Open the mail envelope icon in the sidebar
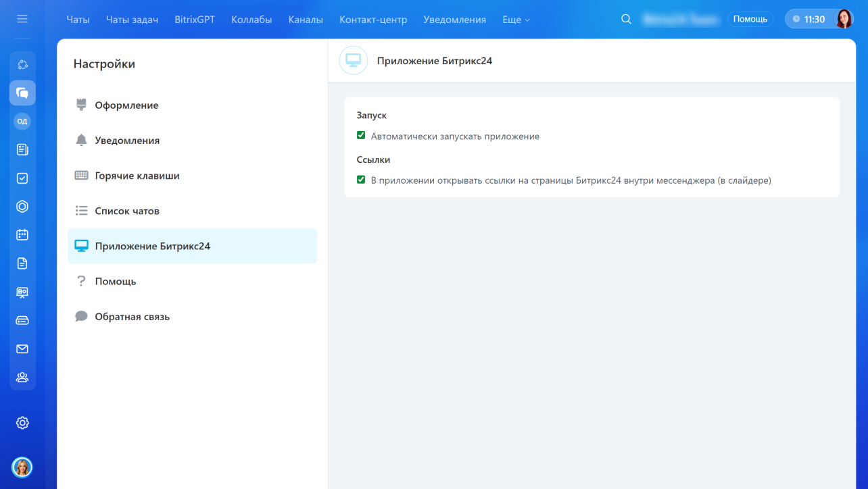 (x=22, y=349)
